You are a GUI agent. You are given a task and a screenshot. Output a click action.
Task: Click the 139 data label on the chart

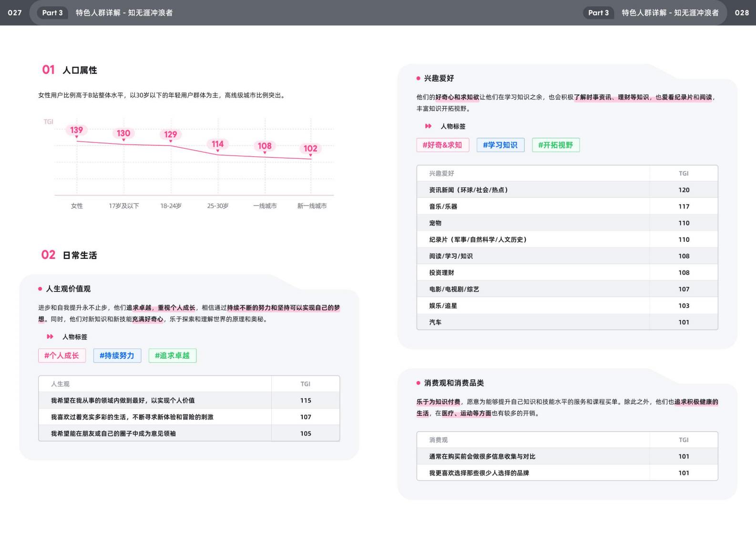76,130
